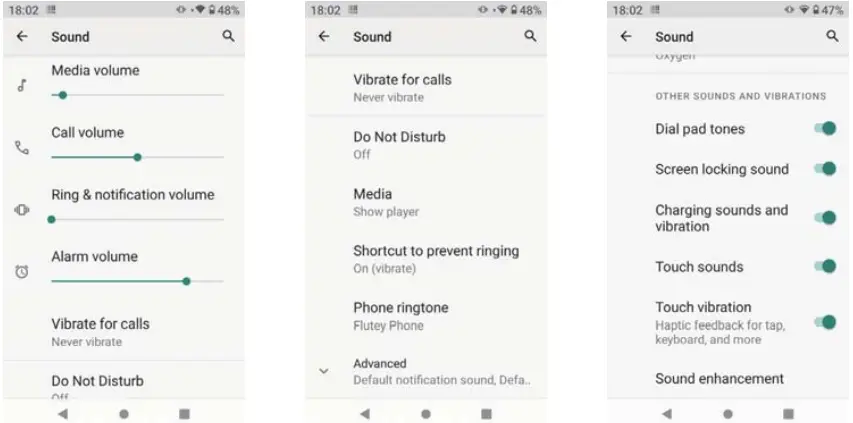Set the Alarm volume slider
The height and width of the screenshot is (423, 853).
coord(137,281)
